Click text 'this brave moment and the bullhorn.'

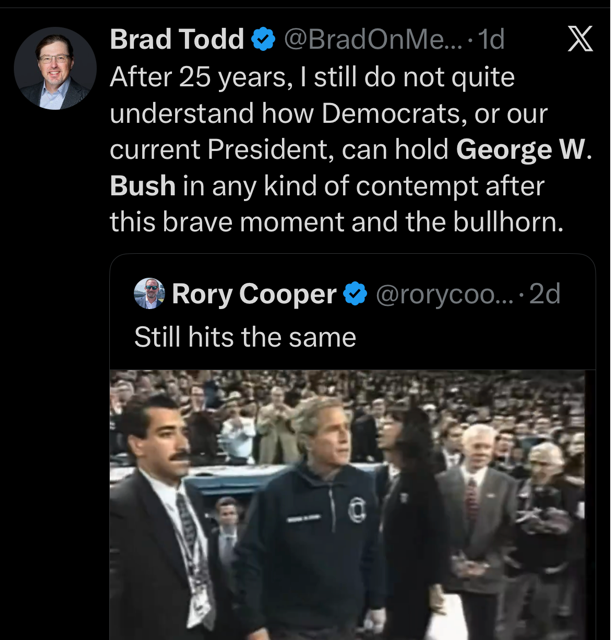pos(337,222)
